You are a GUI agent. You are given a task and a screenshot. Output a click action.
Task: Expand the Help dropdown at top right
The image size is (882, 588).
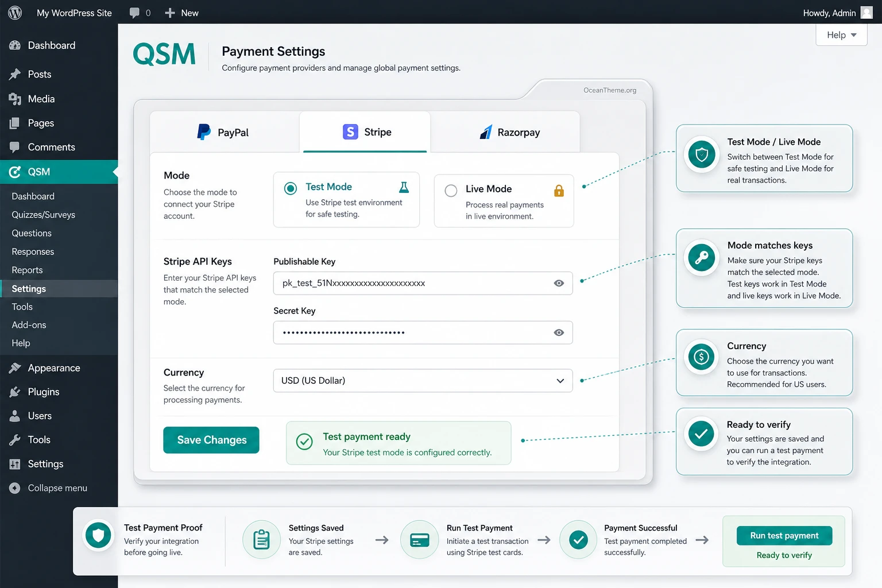click(x=841, y=35)
